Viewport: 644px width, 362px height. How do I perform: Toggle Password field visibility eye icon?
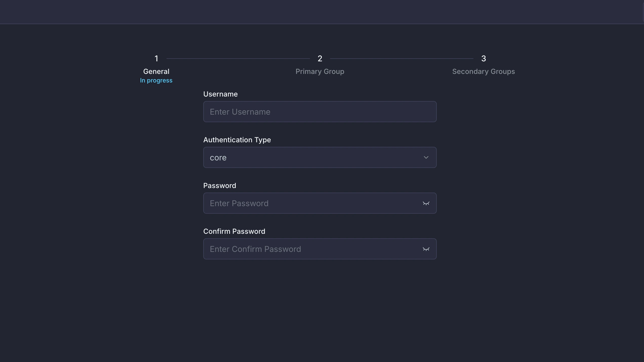[426, 203]
